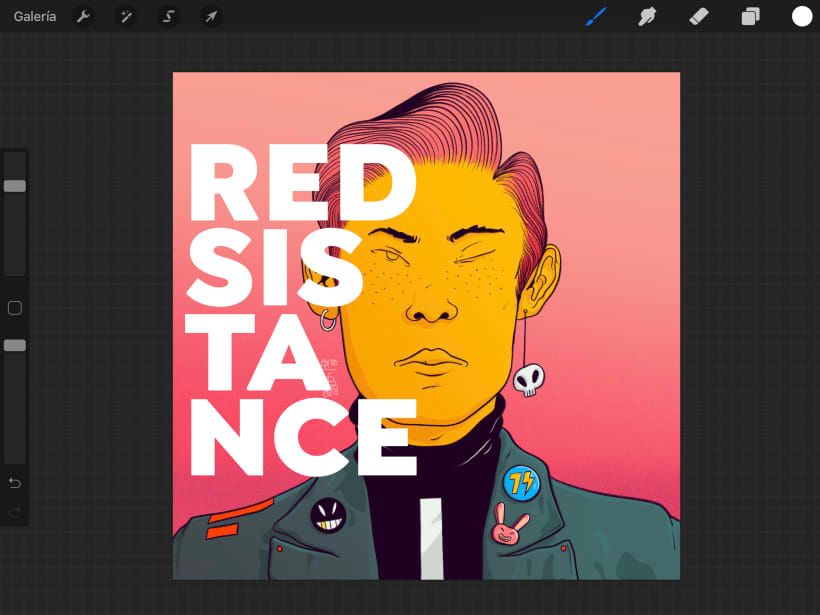Tap the blue lightning bolt badge in artwork
The image size is (820, 615).
point(521,483)
